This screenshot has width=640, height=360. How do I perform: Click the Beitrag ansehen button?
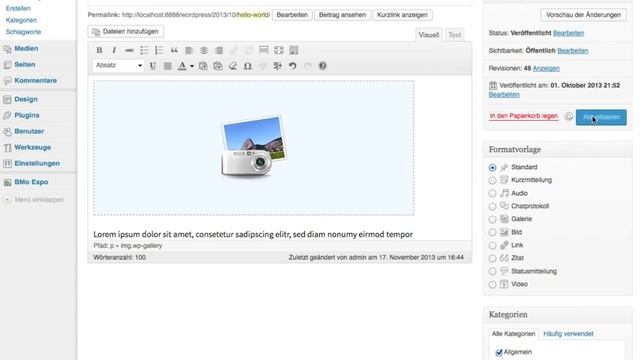342,15
